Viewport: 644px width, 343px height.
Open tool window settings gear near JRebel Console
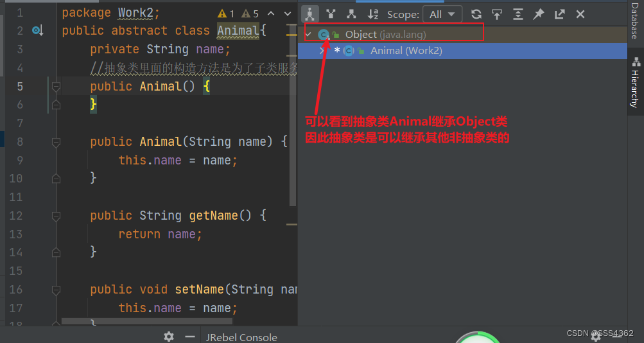(x=169, y=337)
